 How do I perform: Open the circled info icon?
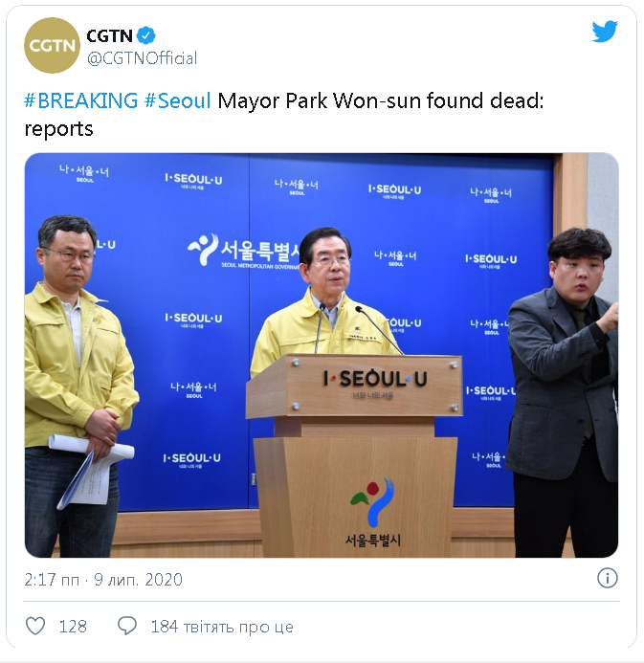(x=608, y=578)
